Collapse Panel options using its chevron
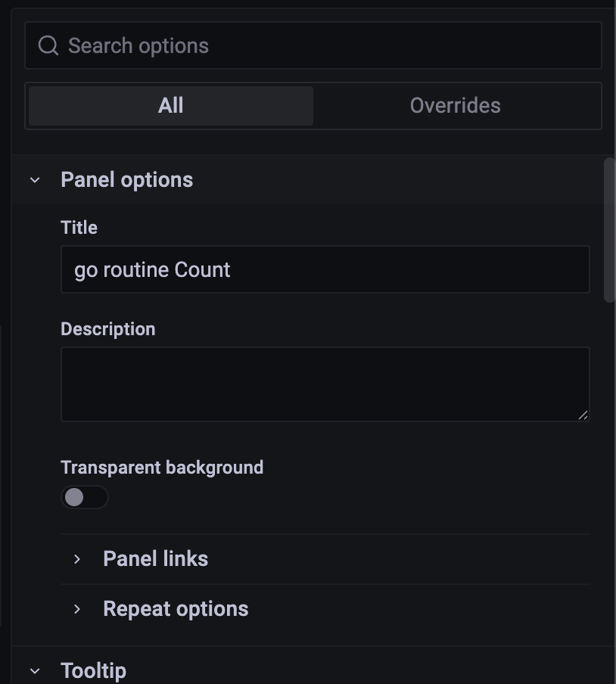616x684 pixels. 35,180
